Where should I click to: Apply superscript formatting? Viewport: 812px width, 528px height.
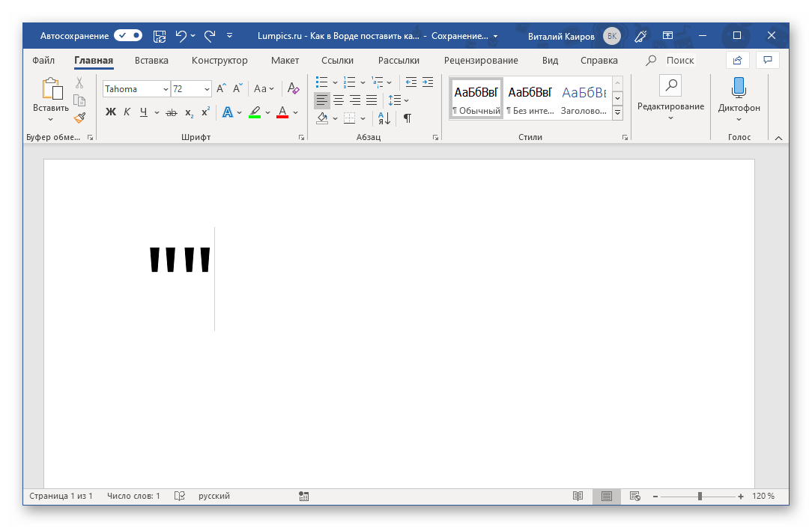click(204, 112)
